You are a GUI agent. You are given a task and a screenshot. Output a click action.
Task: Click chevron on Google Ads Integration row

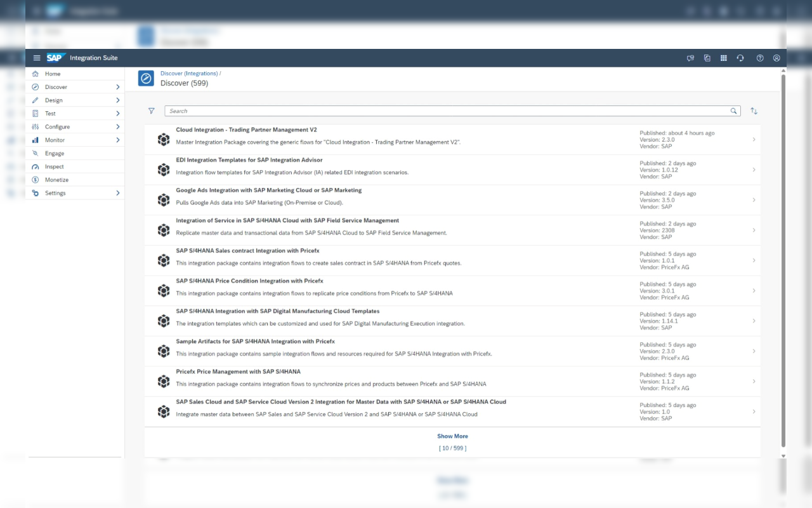[754, 200]
